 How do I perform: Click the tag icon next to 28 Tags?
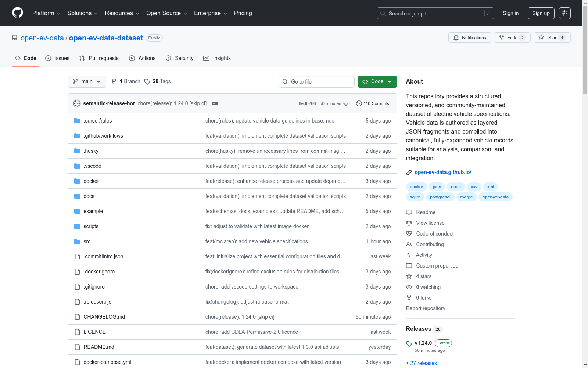[147, 82]
